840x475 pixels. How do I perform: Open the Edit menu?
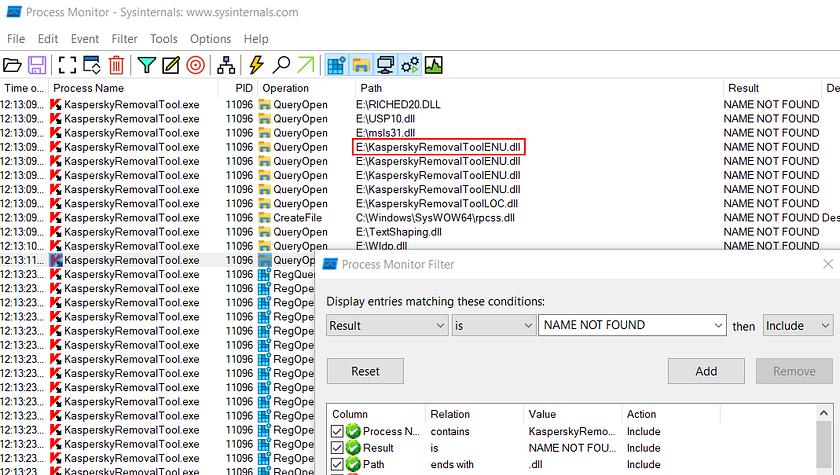[48, 39]
